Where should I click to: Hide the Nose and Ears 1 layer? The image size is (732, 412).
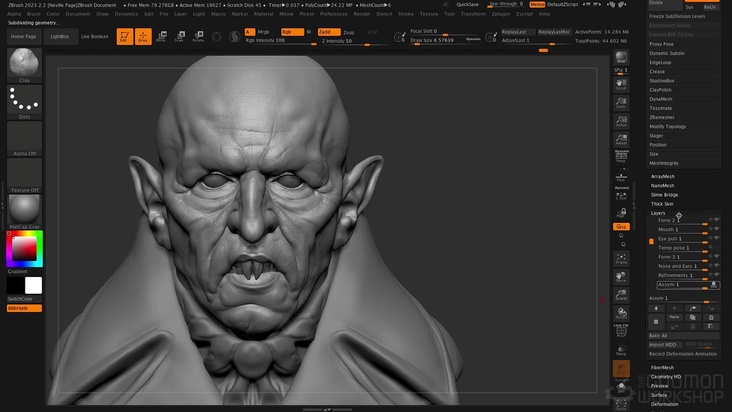(x=716, y=266)
